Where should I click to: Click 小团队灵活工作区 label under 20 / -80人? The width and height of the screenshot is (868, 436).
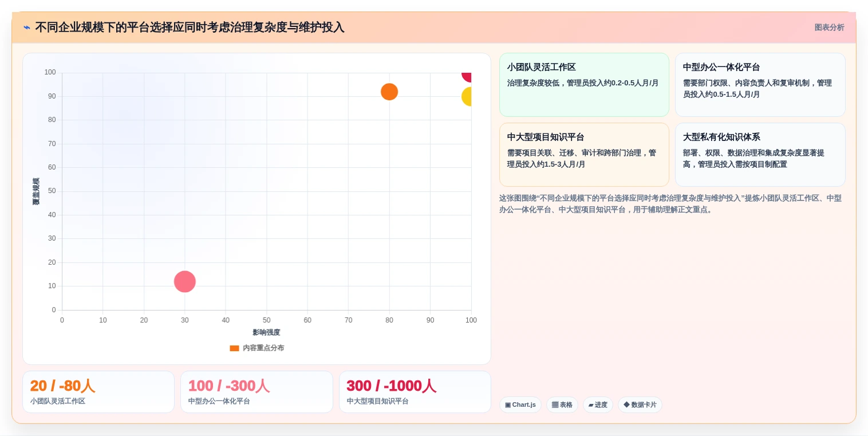click(58, 401)
